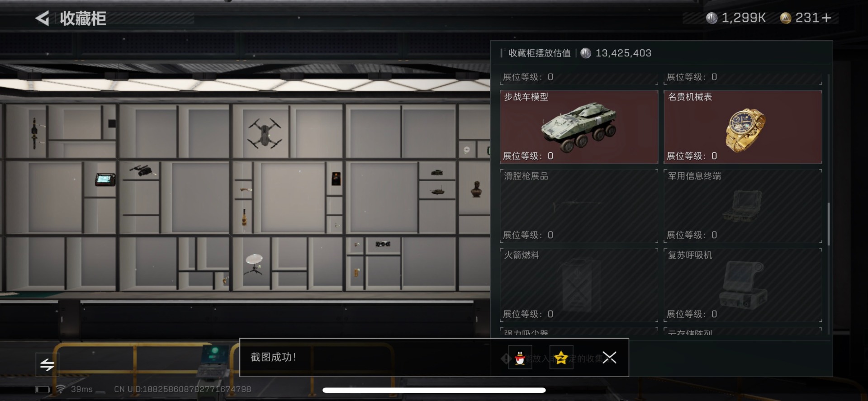Pick the 复苏呼吸机 item slot

[x=743, y=285]
